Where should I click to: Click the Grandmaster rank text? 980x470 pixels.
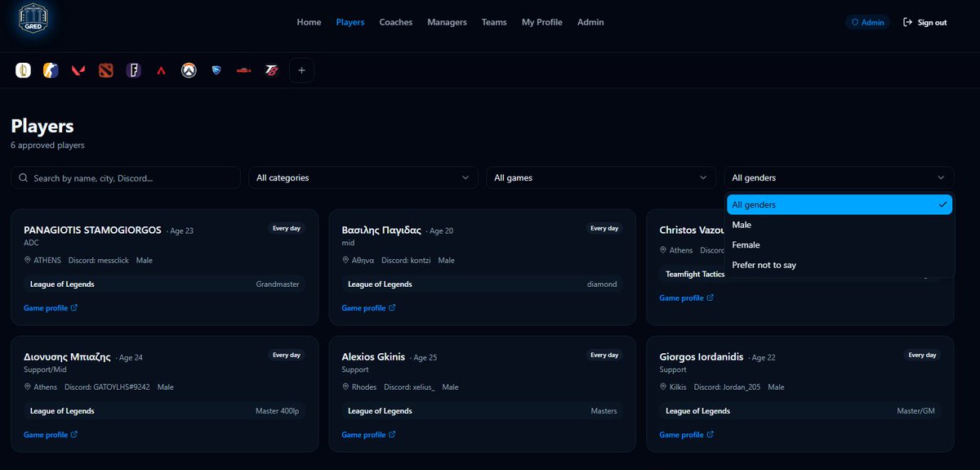tap(278, 284)
